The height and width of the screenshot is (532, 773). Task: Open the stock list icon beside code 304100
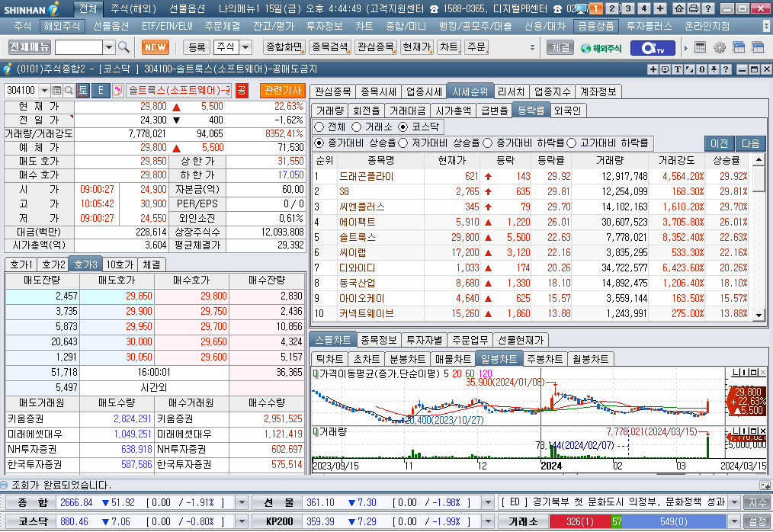pos(56,90)
